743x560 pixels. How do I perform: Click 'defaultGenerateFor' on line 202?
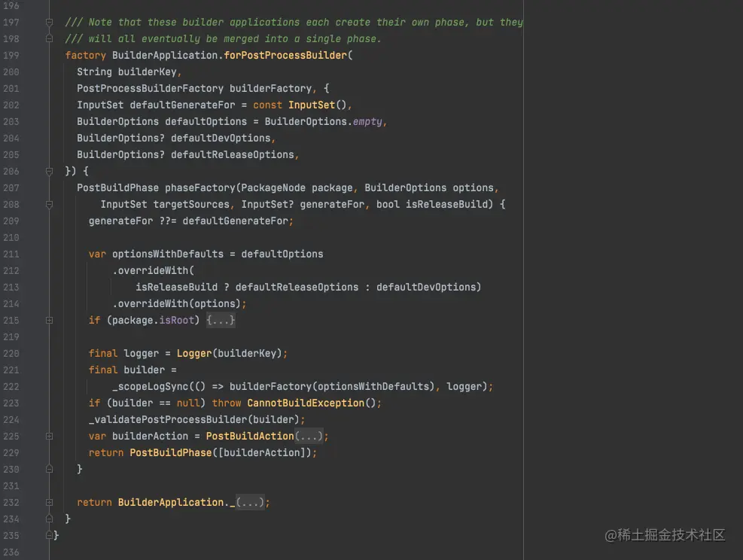[x=182, y=105]
